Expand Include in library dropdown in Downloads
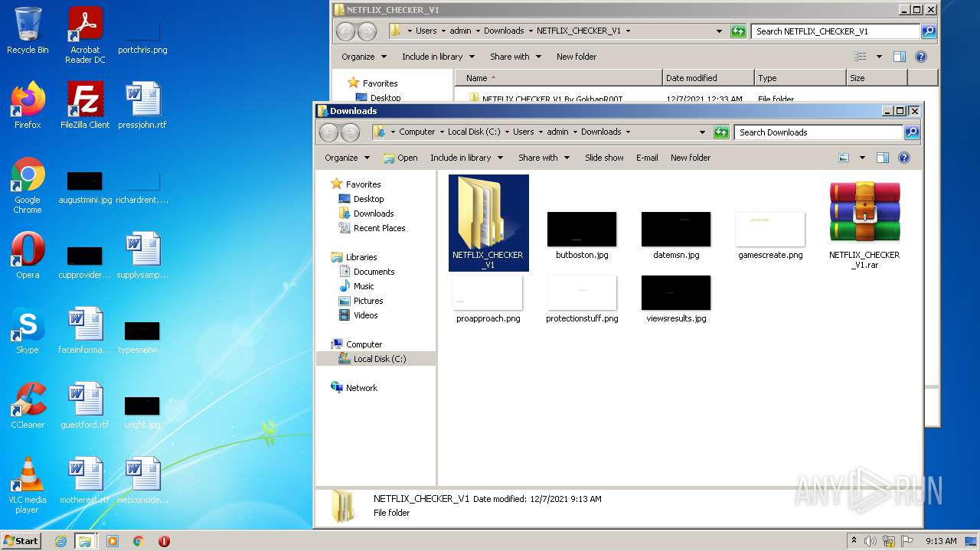Viewport: 980px width, 551px height. click(467, 158)
